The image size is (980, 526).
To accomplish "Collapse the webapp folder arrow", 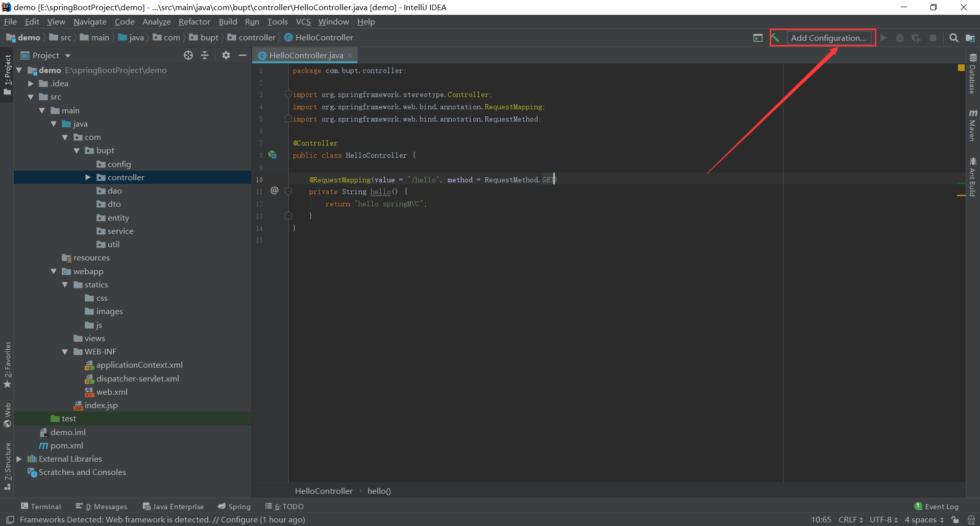I will click(54, 271).
